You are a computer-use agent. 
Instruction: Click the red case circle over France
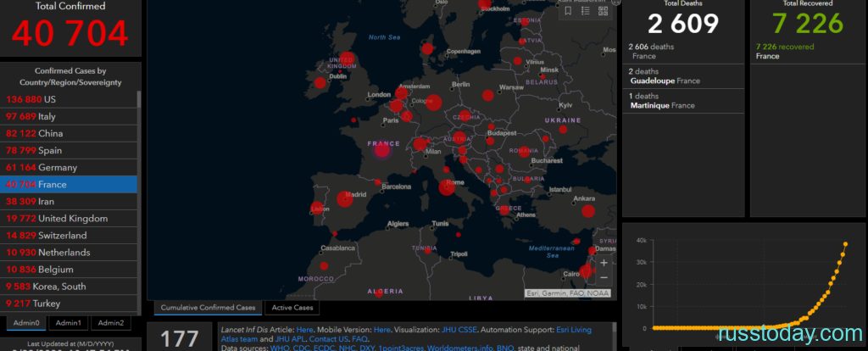click(382, 149)
